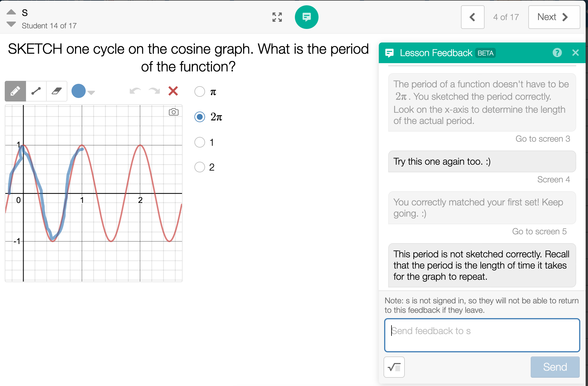Redo the sketch stroke
Viewport: 588px width, 386px height.
154,91
